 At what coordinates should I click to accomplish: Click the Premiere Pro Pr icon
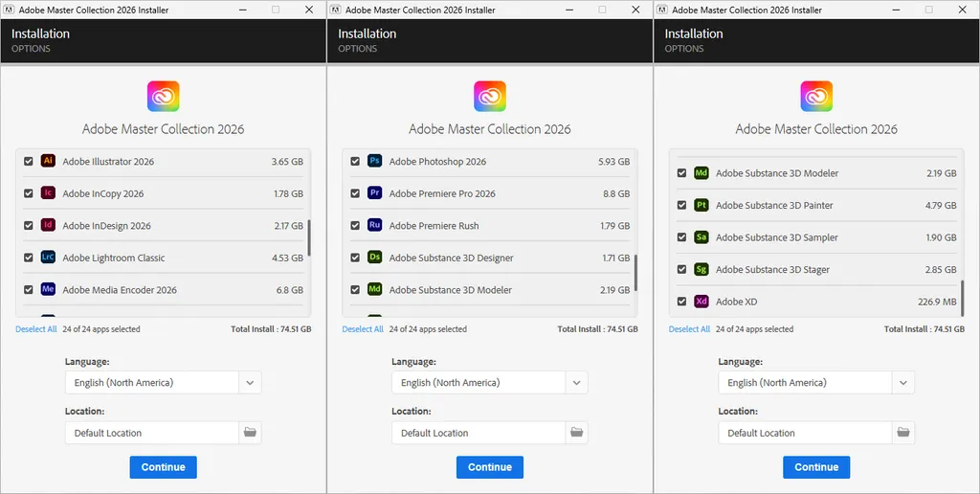(x=375, y=193)
